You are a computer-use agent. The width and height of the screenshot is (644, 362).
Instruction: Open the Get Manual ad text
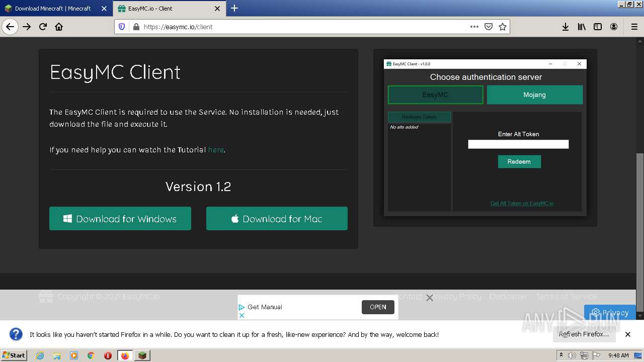tap(265, 307)
